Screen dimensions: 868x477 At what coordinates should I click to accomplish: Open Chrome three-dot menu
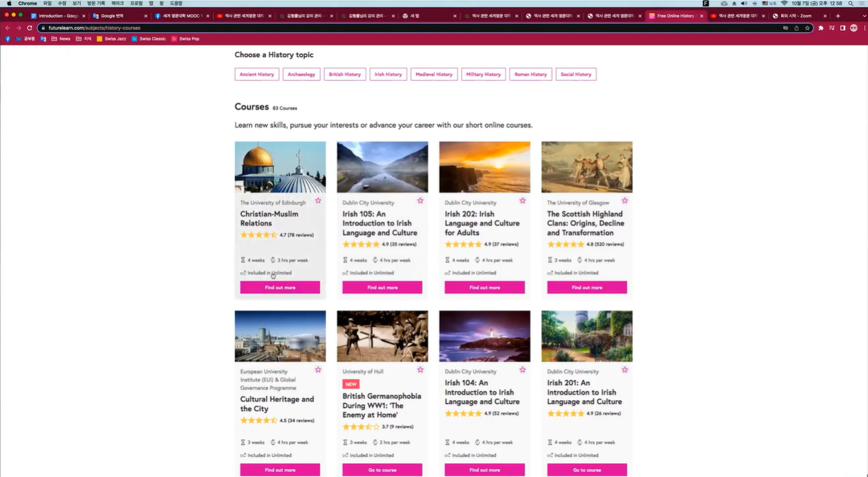point(863,28)
